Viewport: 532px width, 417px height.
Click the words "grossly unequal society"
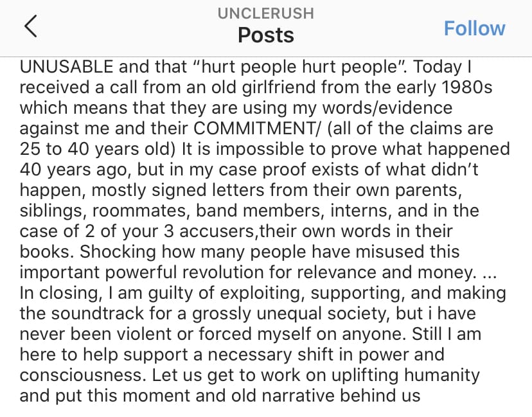pyautogui.click(x=290, y=314)
